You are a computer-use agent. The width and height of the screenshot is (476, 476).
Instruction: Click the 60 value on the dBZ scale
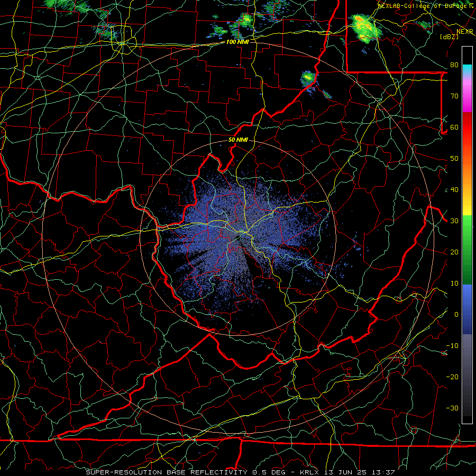(454, 127)
